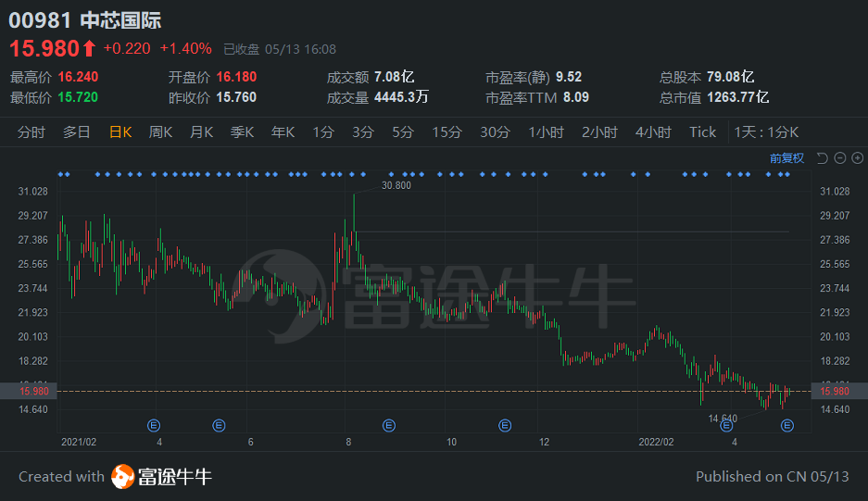Viewport: 868px width, 501px height.
Task: Switch to 分时 intraday tab
Action: click(x=31, y=132)
